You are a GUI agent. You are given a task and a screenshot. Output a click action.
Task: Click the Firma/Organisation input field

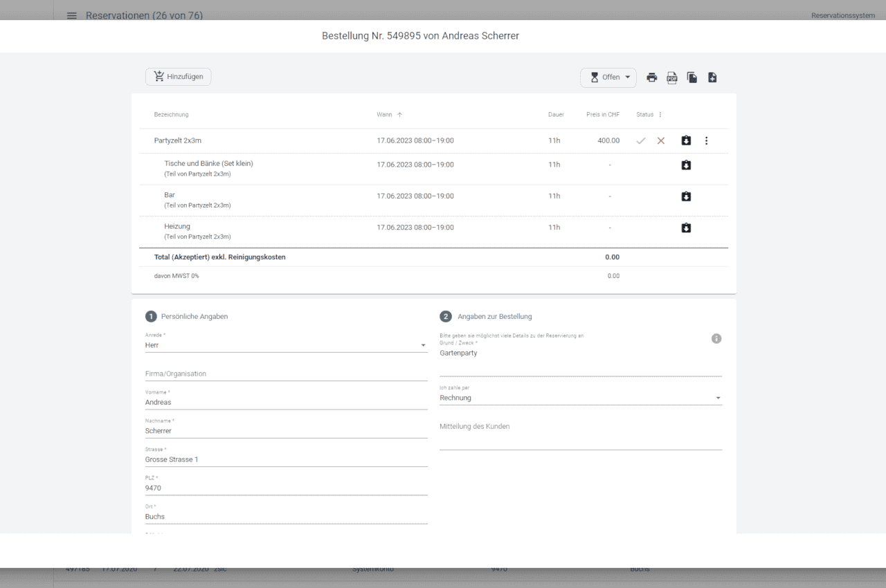tap(286, 374)
